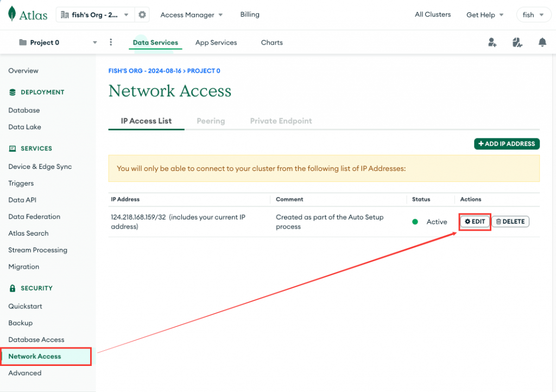Open the Billing page
Viewport: 556px width, 392px height.
click(x=250, y=15)
